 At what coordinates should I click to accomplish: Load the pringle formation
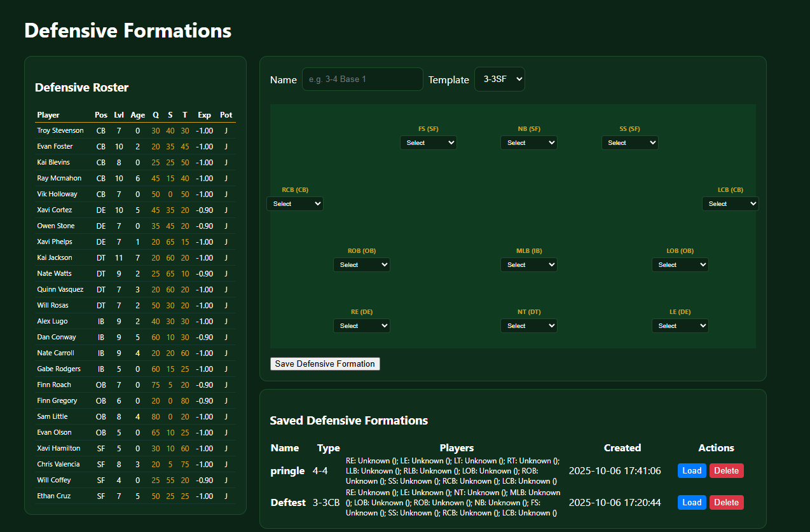pyautogui.click(x=692, y=471)
